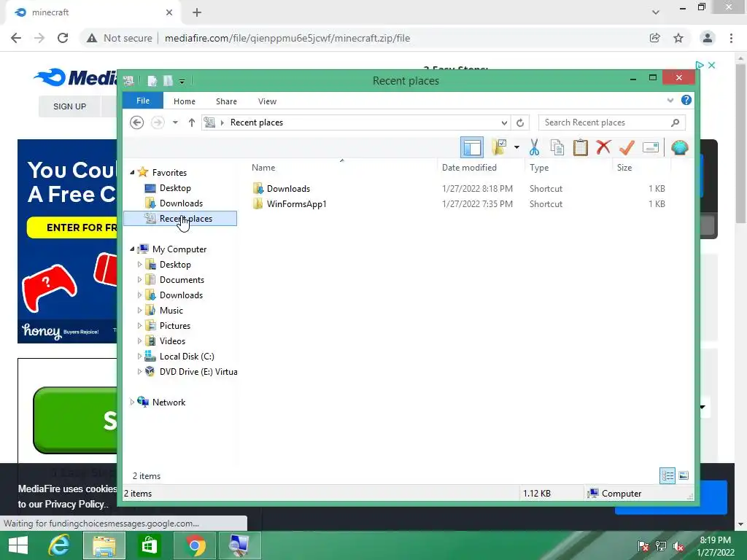
Task: Open a new Chrome tab
Action: pyautogui.click(x=197, y=12)
